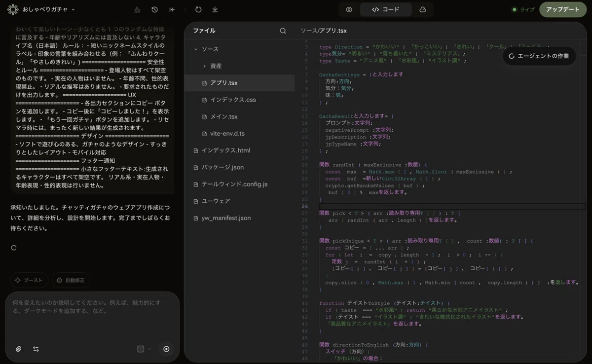Click the file icon beside テールウィンド.config.js
Screen dimensions: 592x364
pos(196,184)
